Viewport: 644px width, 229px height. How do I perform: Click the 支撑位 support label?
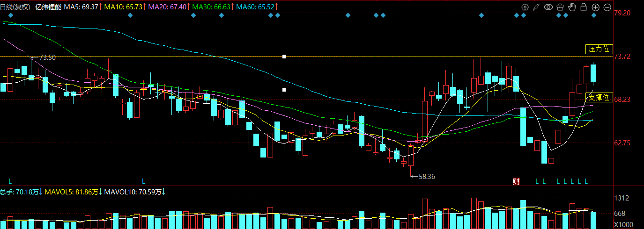(x=600, y=97)
